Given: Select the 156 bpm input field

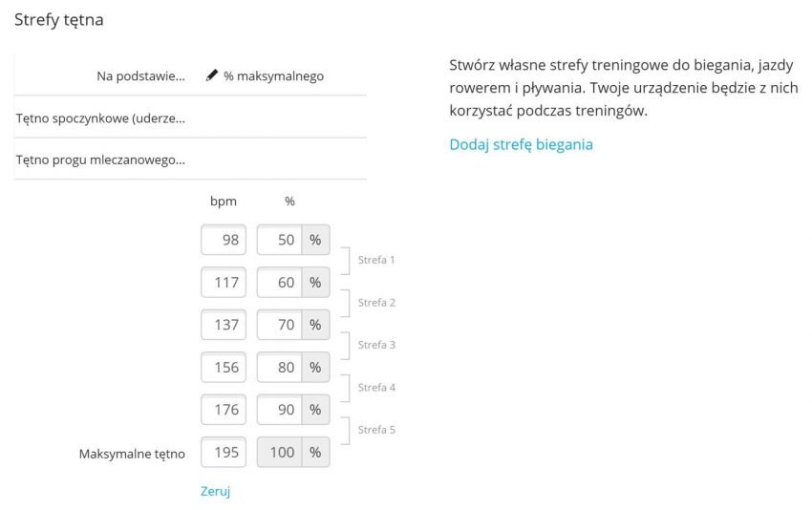Looking at the screenshot, I should tap(224, 367).
